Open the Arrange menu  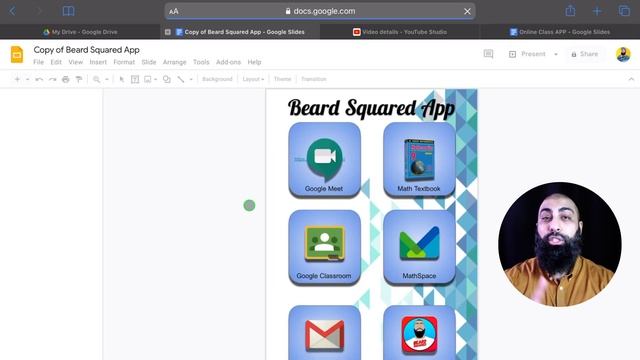(x=174, y=62)
